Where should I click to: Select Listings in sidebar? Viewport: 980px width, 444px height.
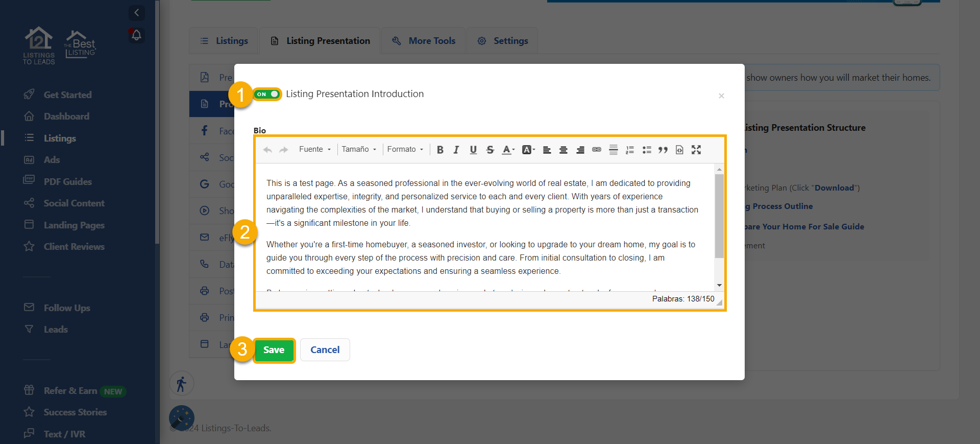tap(50, 138)
